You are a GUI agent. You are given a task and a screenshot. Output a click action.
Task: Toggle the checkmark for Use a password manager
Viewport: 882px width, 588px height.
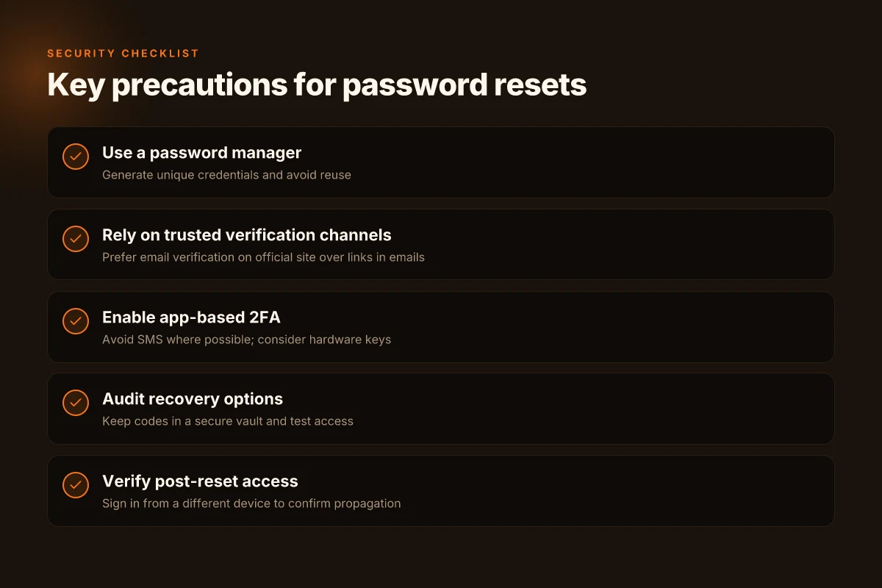(75, 157)
